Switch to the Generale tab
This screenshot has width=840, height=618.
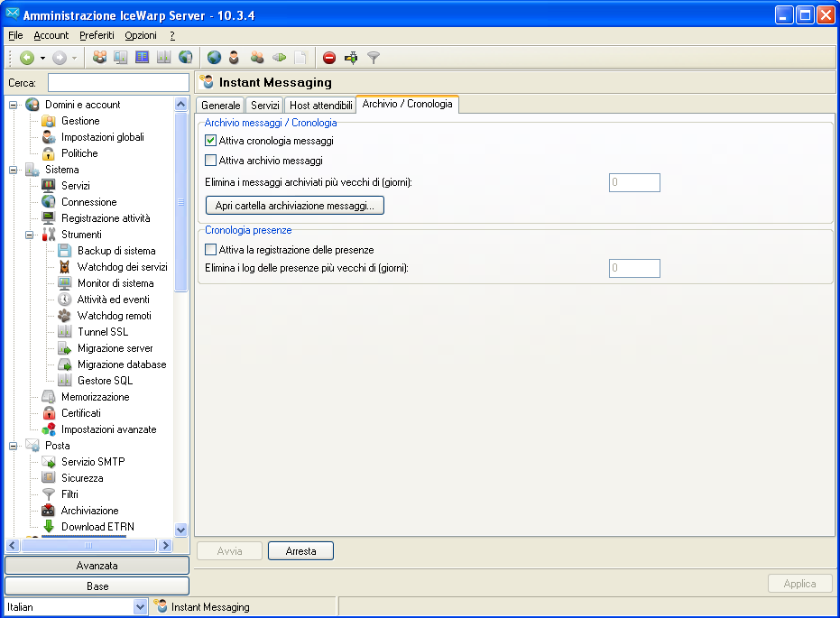point(221,106)
